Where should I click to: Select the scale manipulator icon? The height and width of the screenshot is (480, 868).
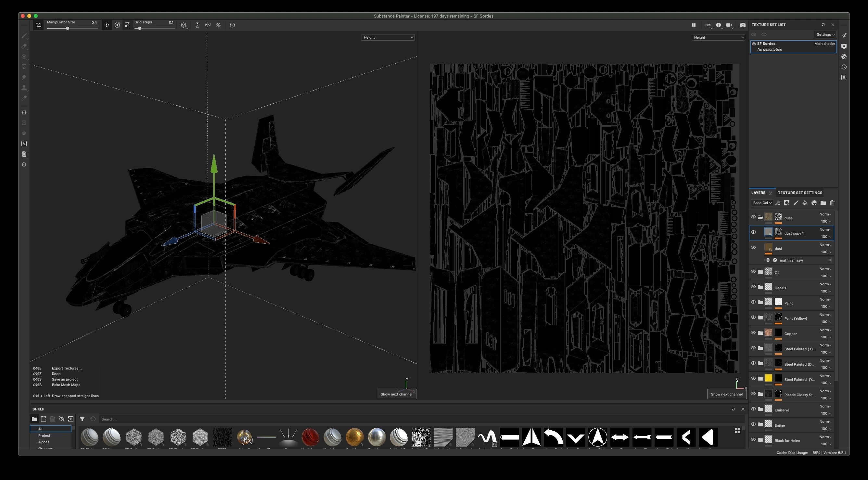pyautogui.click(x=127, y=25)
